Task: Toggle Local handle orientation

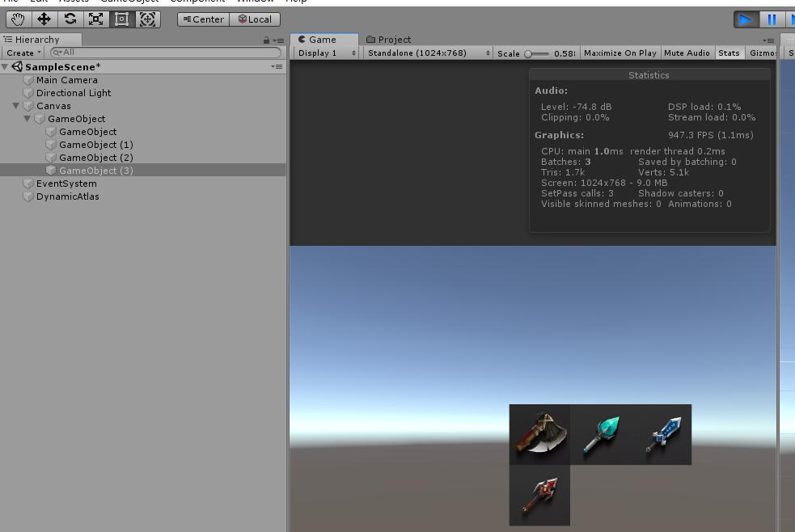Action: point(255,19)
